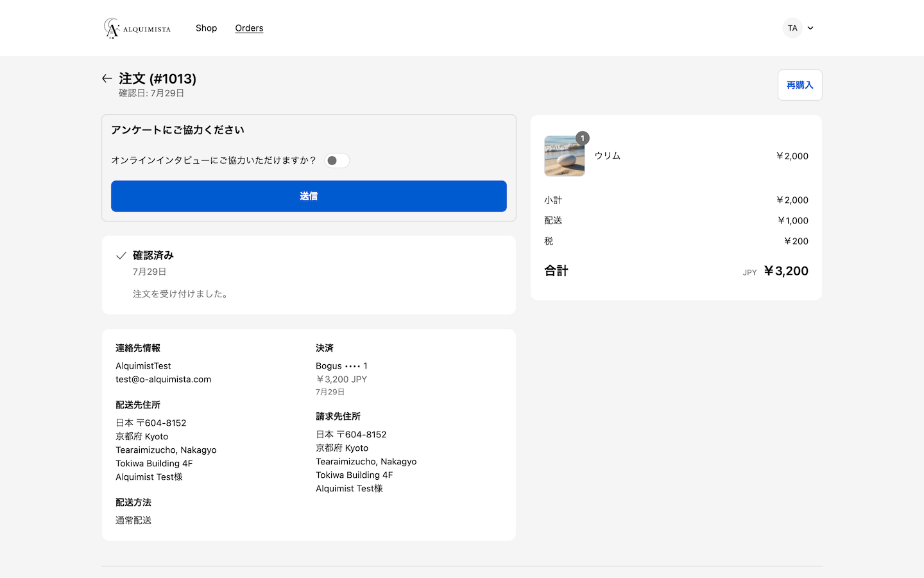924x578 pixels.
Task: Open the ウリム product thumbnail
Action: [564, 156]
